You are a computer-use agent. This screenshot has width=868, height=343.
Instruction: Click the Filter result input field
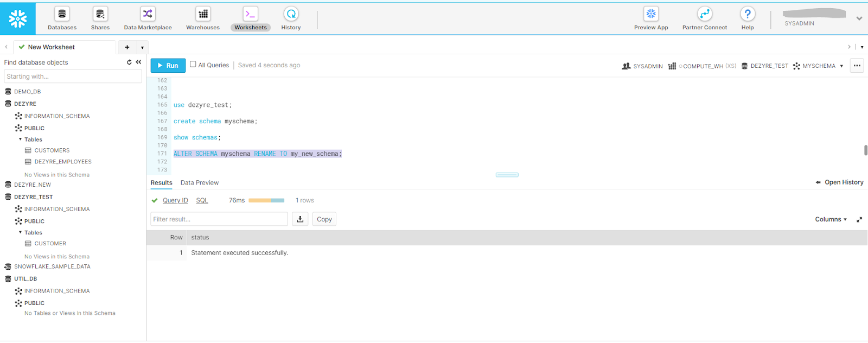(219, 219)
